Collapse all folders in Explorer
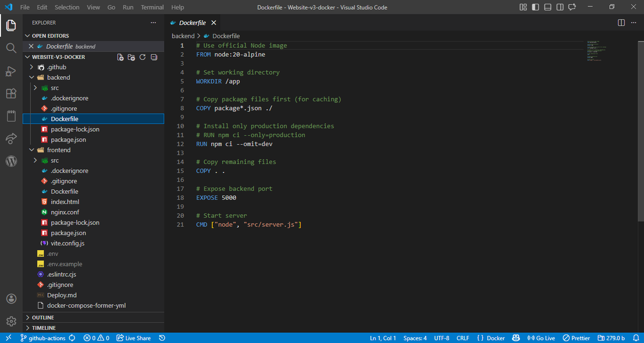Viewport: 644px width, 343px height. click(x=154, y=57)
